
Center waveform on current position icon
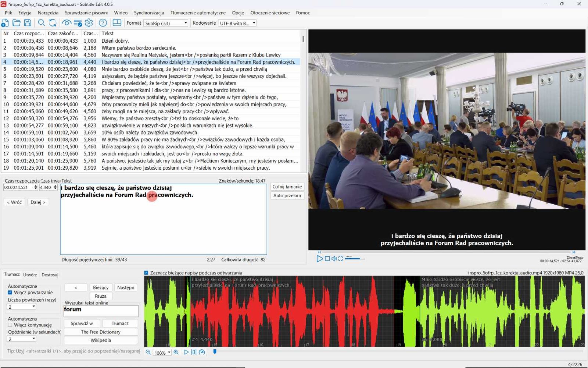tap(194, 352)
